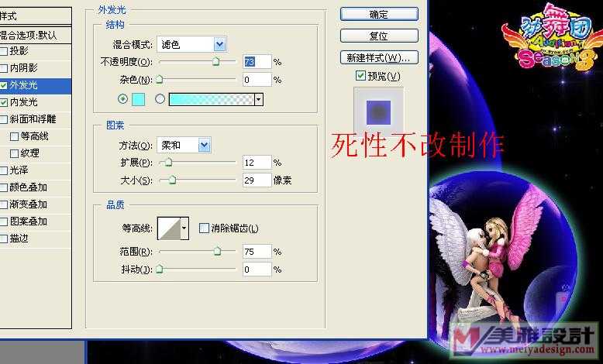Select the 光泽 list entry

(x=36, y=170)
